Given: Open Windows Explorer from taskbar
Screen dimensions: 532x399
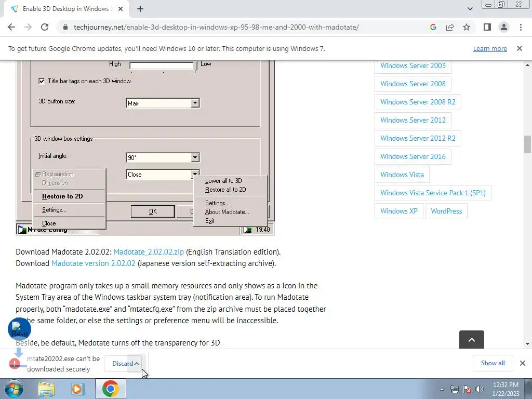Looking at the screenshot, I should pos(46,389).
